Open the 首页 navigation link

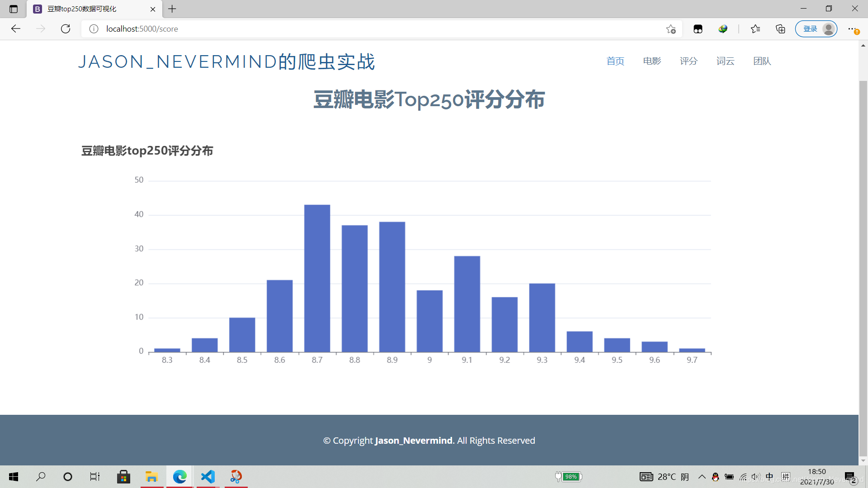point(615,61)
